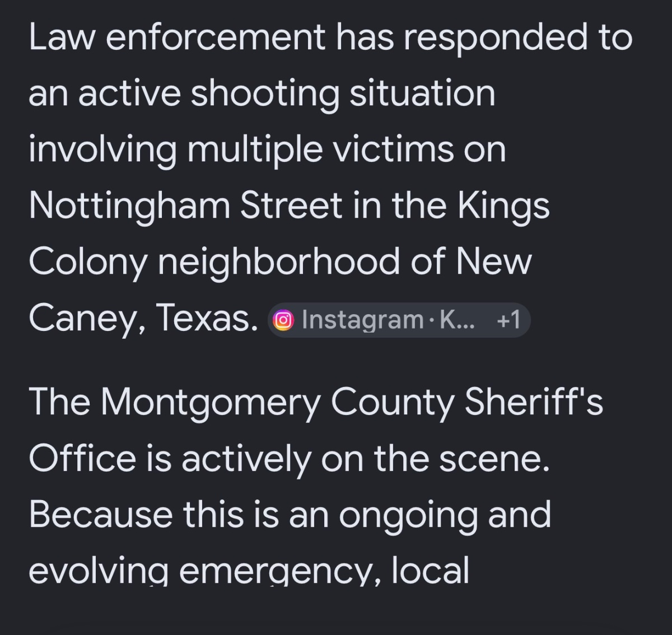Click the word "shooting" in first paragraph

(265, 94)
